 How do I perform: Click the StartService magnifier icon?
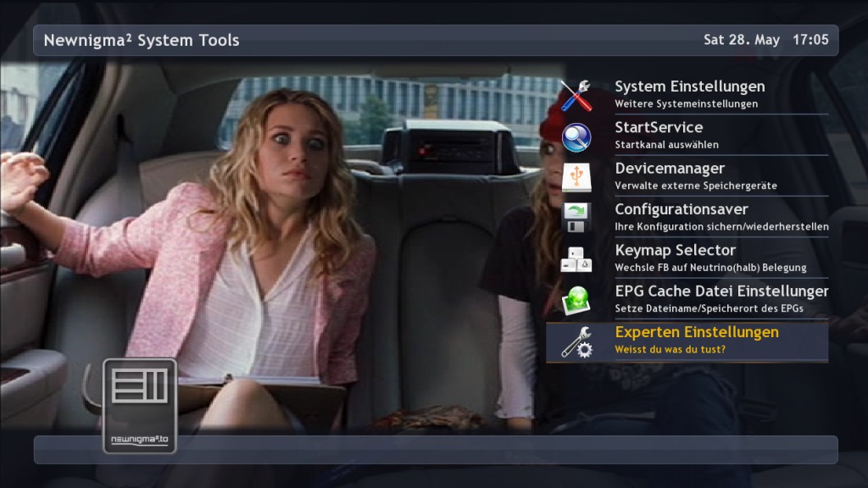pos(576,136)
